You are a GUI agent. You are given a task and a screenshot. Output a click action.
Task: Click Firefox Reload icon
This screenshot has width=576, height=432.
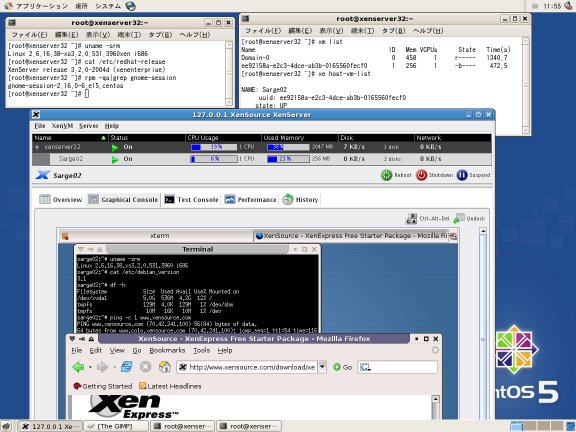click(126, 366)
